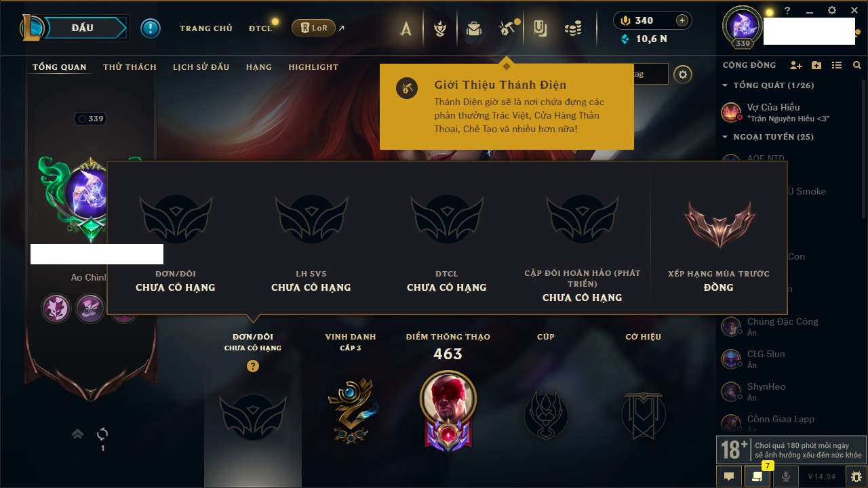Open the THỬ THÁCH tab
This screenshot has width=868, height=488.
(130, 67)
